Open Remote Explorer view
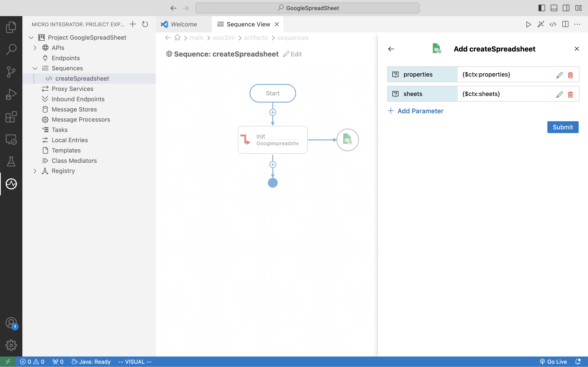Image resolution: width=588 pixels, height=367 pixels. [11, 139]
